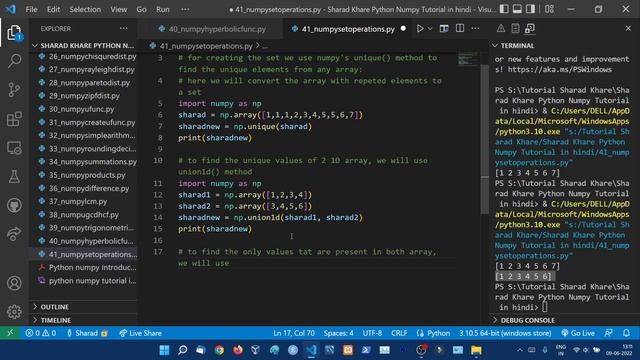Viewport: 640px width, 360px height.
Task: Click Ln 17, Col 70 position indicator
Action: coord(294,333)
